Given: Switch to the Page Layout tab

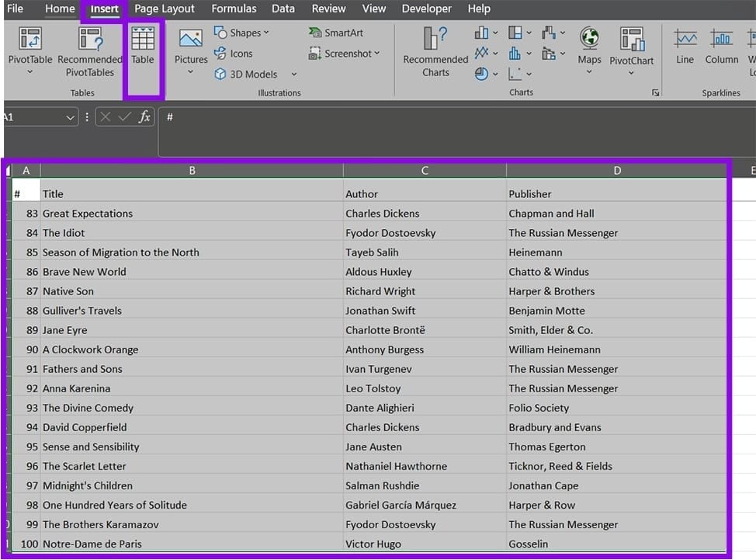Looking at the screenshot, I should (165, 9).
